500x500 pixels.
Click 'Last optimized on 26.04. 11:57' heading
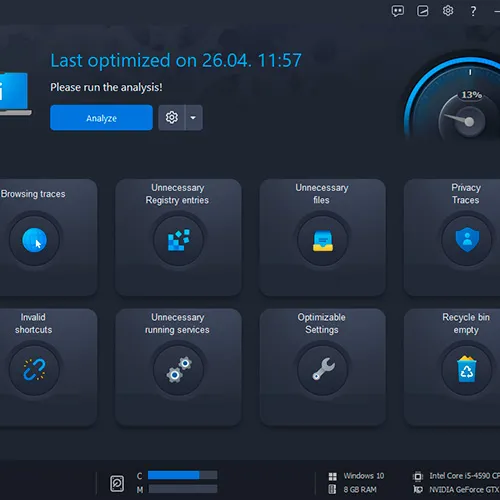pyautogui.click(x=176, y=60)
